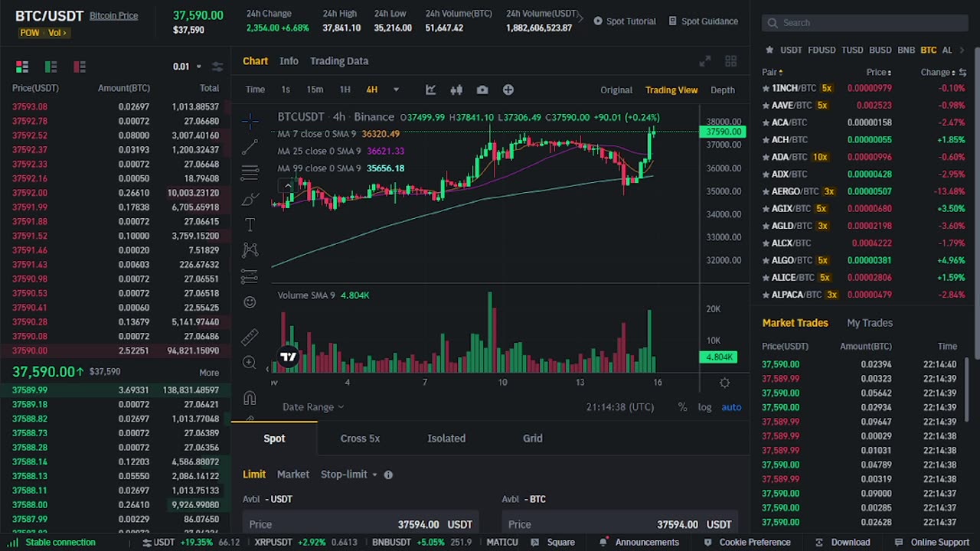The width and height of the screenshot is (980, 551).
Task: Open Spot Tutorial link
Action: click(625, 21)
